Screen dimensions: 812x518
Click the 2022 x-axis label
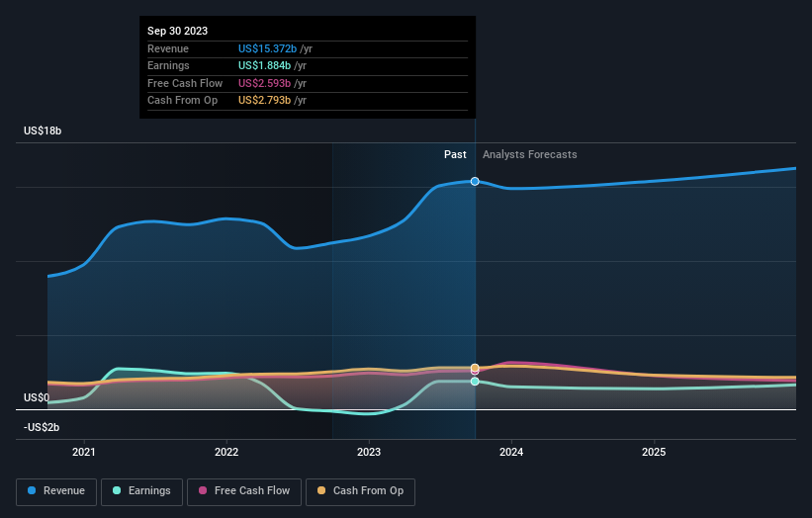coord(226,453)
